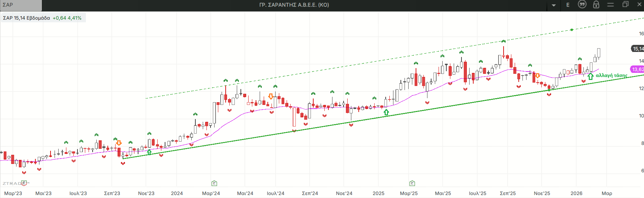
Task: Select the αλλαγή τάσης text annotation
Action: [611, 75]
